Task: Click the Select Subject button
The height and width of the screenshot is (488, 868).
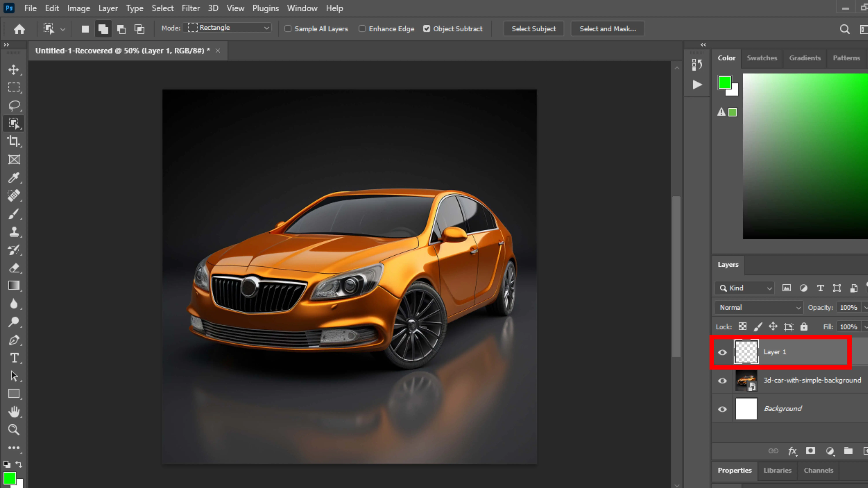Action: coord(533,29)
